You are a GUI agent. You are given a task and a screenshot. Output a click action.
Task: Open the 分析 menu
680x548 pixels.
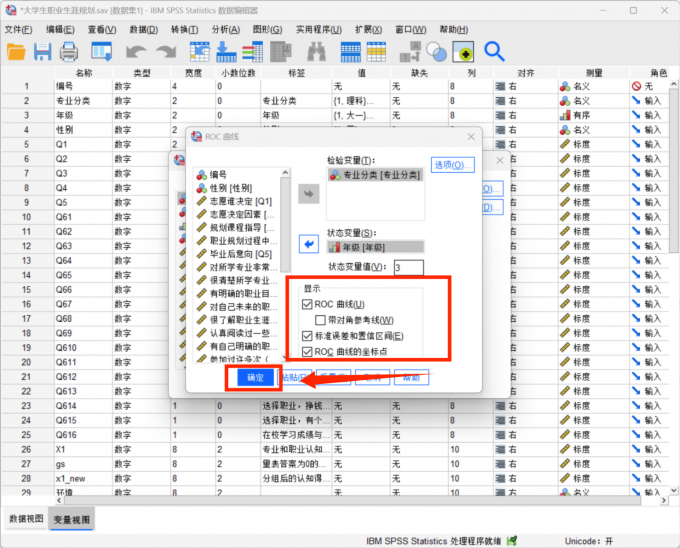coord(226,29)
